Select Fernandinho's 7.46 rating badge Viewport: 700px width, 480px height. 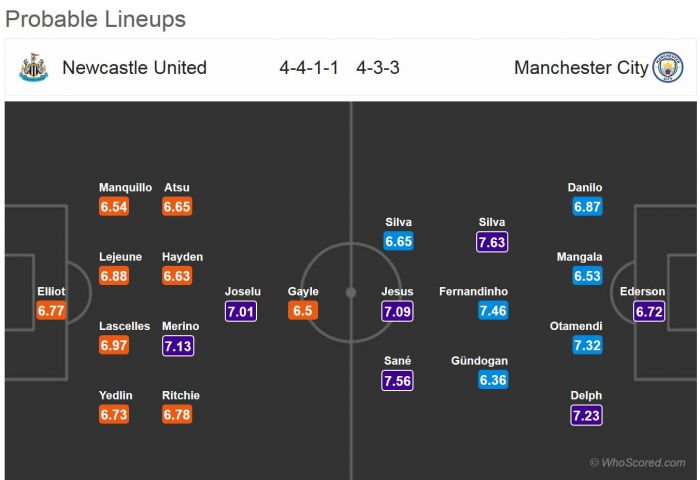pos(492,311)
